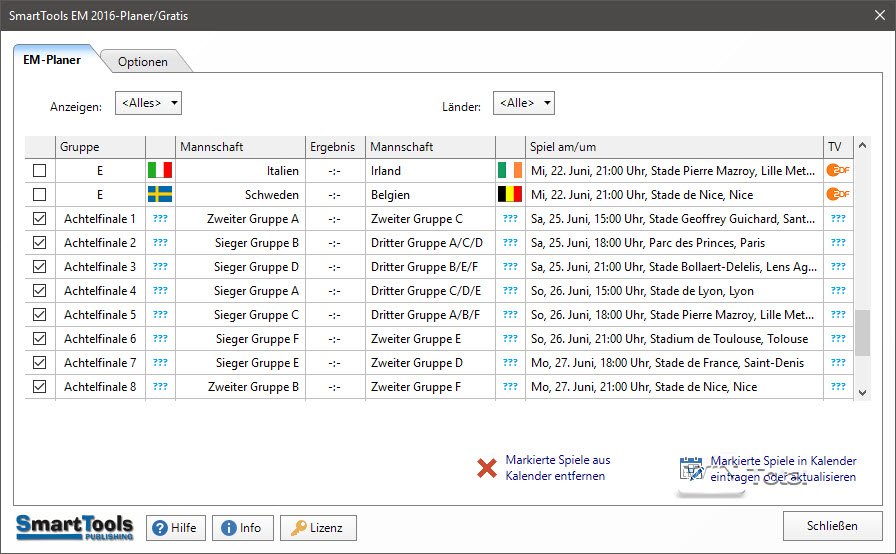Uncheck the Achtelfinale 1 checkbox
The image size is (896, 554).
tap(40, 219)
